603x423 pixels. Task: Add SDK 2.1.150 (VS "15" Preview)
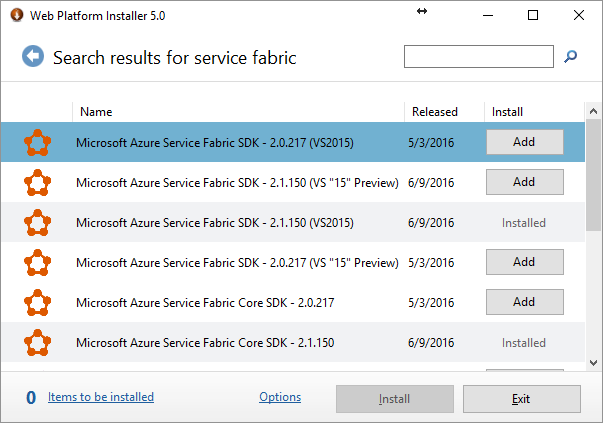click(525, 182)
